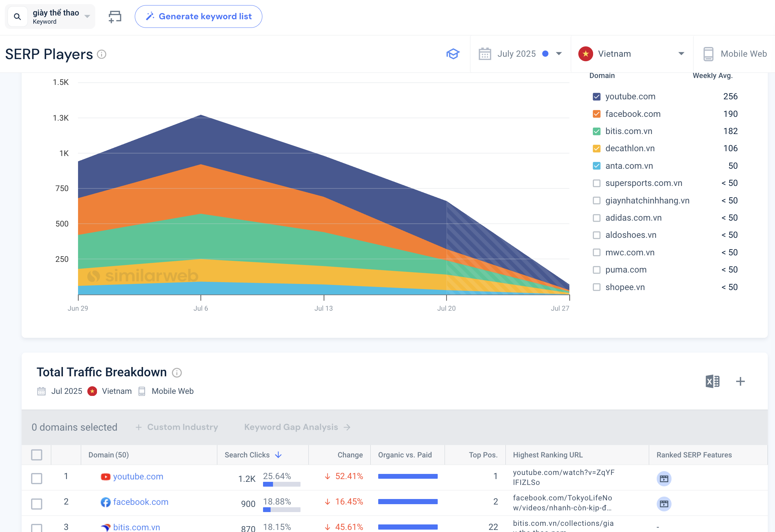Click the small calendar icon beside Jul 2025
Image resolution: width=775 pixels, height=532 pixels.
(x=41, y=391)
